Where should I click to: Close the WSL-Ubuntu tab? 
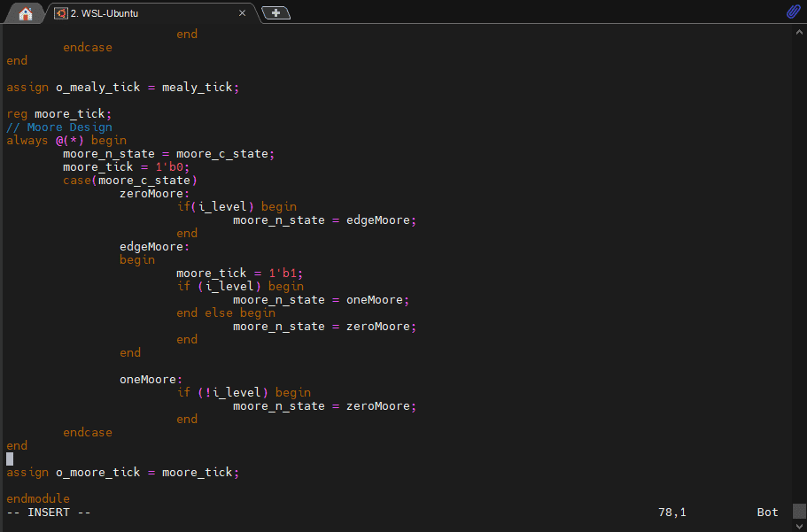pyautogui.click(x=242, y=13)
